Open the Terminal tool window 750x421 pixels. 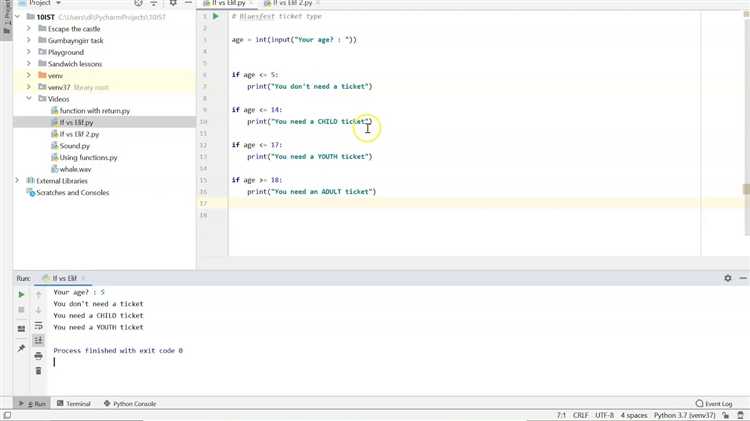click(x=74, y=404)
